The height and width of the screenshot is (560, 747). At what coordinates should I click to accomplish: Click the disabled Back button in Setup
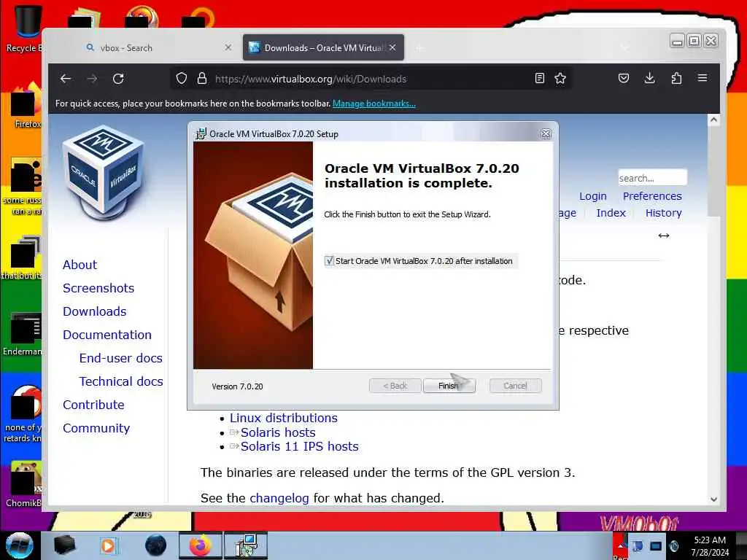point(395,386)
